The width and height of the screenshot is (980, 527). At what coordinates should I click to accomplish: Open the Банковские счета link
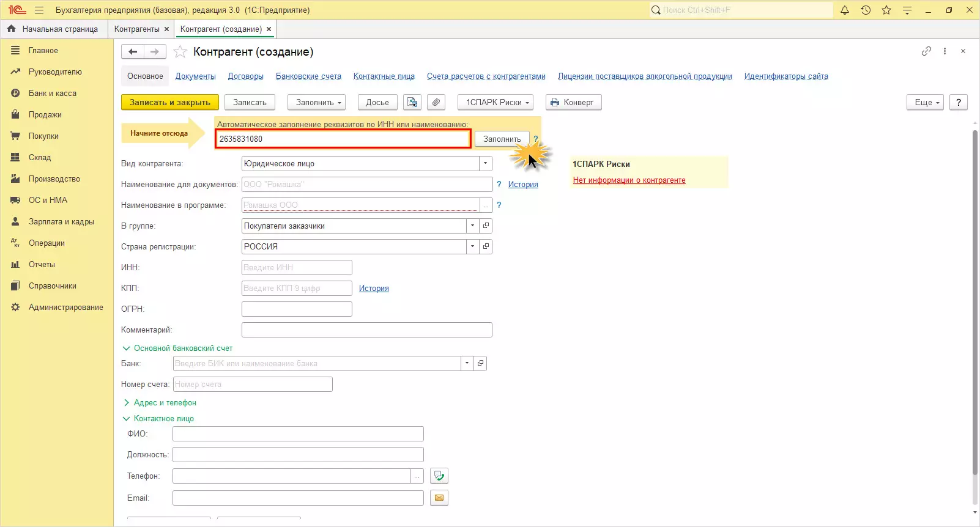[308, 76]
